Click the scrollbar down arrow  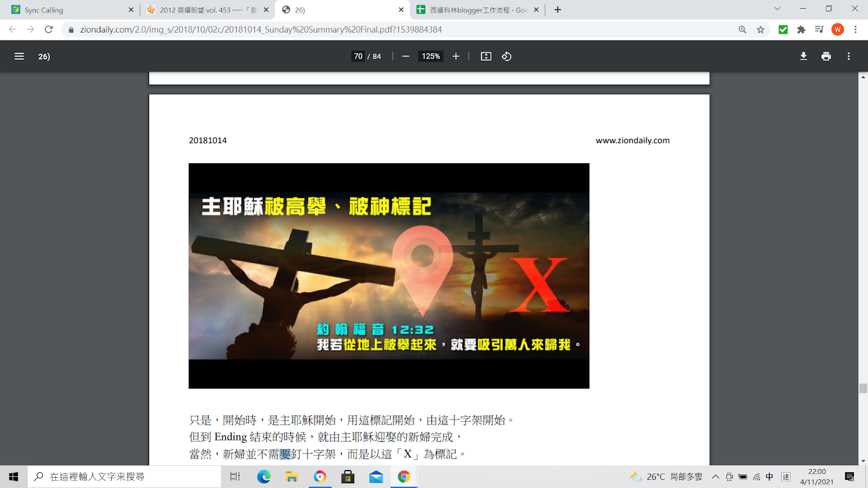coord(863,461)
